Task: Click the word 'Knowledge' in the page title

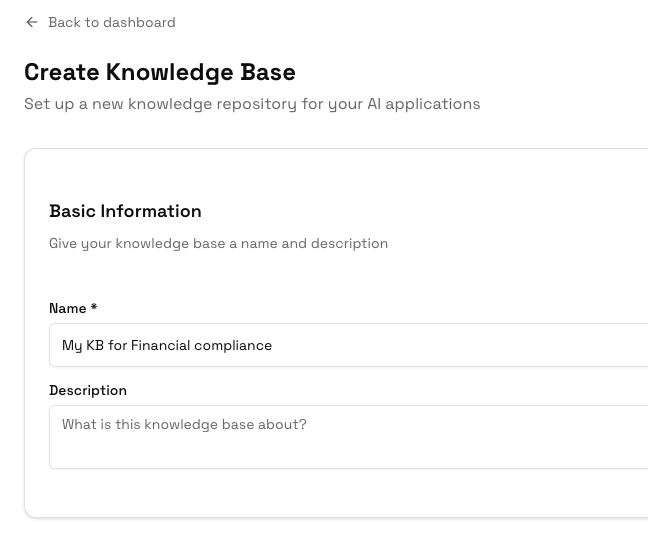Action: 171,72
